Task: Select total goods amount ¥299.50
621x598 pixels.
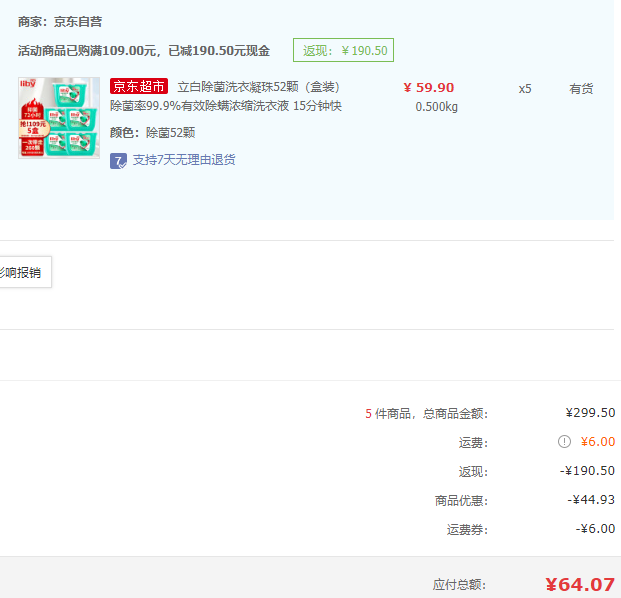Action: 590,413
